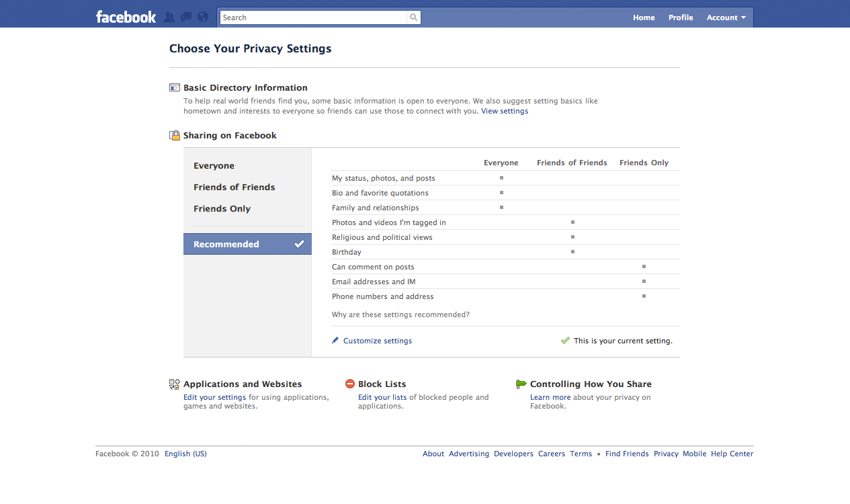
Task: Open Customize settings link
Action: click(378, 341)
